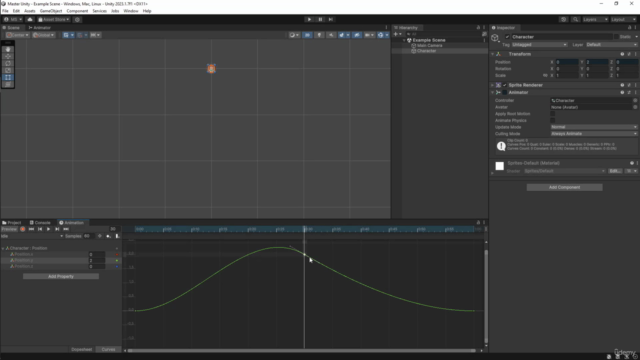Select the Move tool in Scene toolbar
The image size is (640, 360).
coord(8,56)
